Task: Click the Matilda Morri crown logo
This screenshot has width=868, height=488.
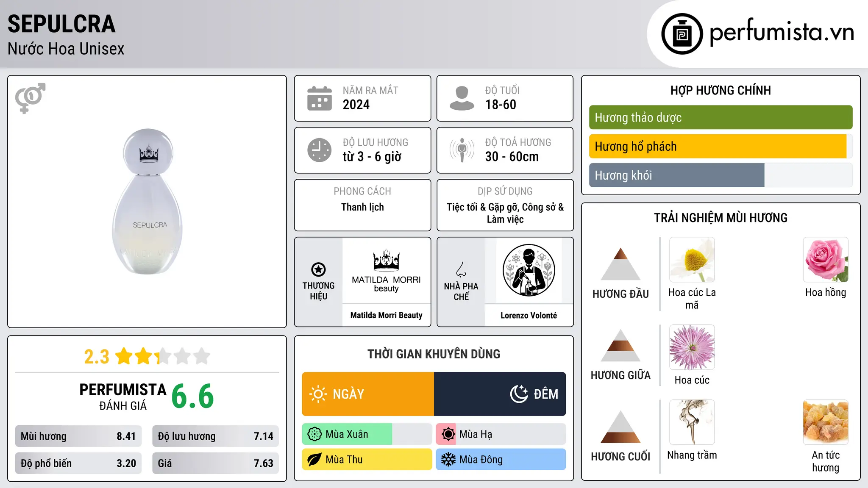Action: (x=386, y=260)
